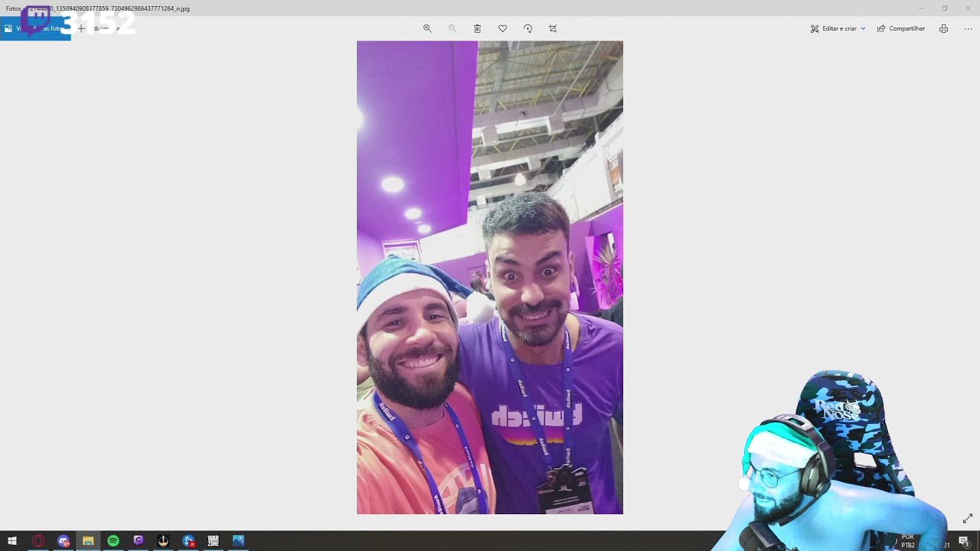980x551 pixels.
Task: Open the Editar e criar dropdown
Action: click(x=838, y=28)
